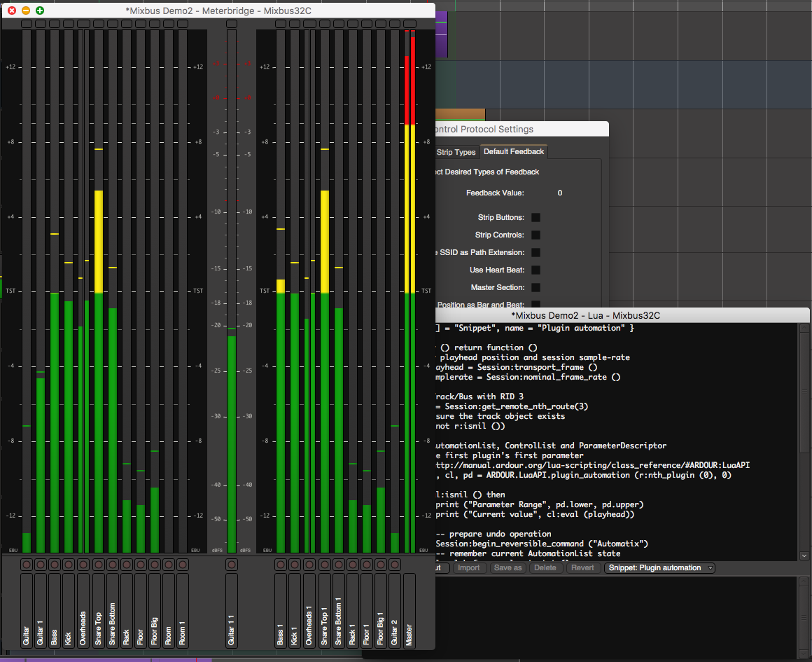The width and height of the screenshot is (812, 662).
Task: Open the Snippet: Plugin automation dropdown
Action: (659, 568)
